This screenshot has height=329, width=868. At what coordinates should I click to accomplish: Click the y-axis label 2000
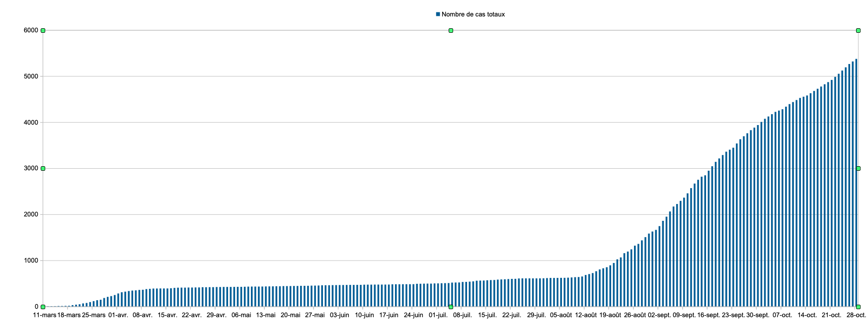click(x=31, y=214)
